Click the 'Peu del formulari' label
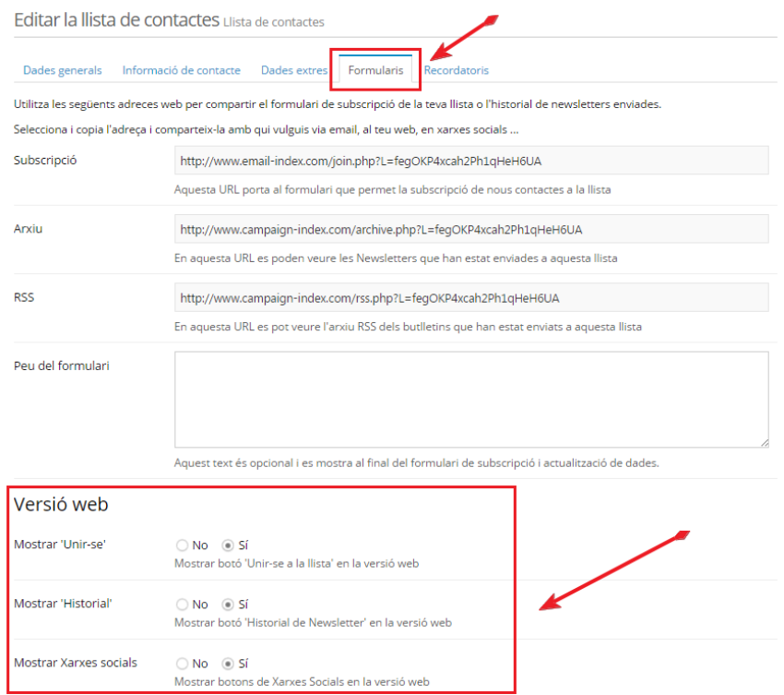The image size is (784, 695). (x=62, y=365)
